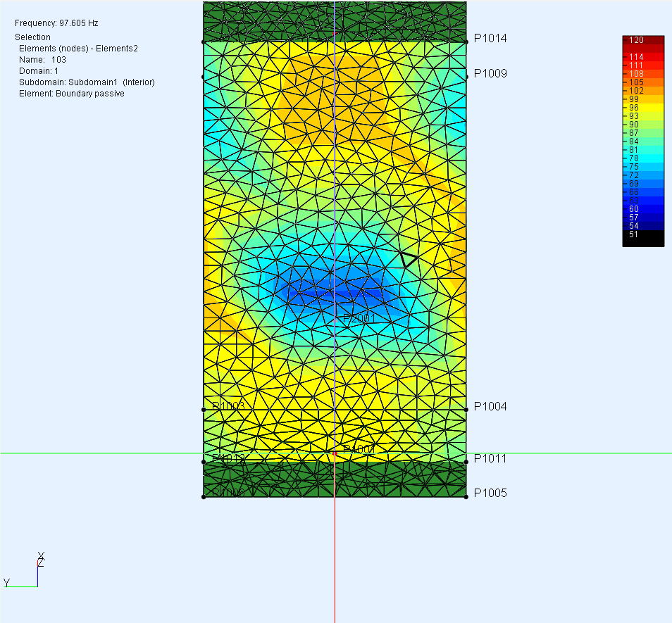This screenshot has height=623, width=672.
Task: Click the dark red 120 legend swatch
Action: [643, 40]
